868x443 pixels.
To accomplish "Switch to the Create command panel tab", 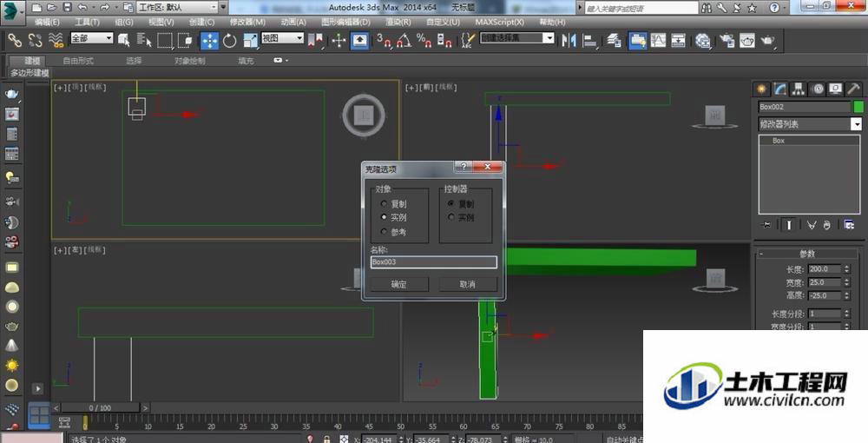I will [762, 89].
